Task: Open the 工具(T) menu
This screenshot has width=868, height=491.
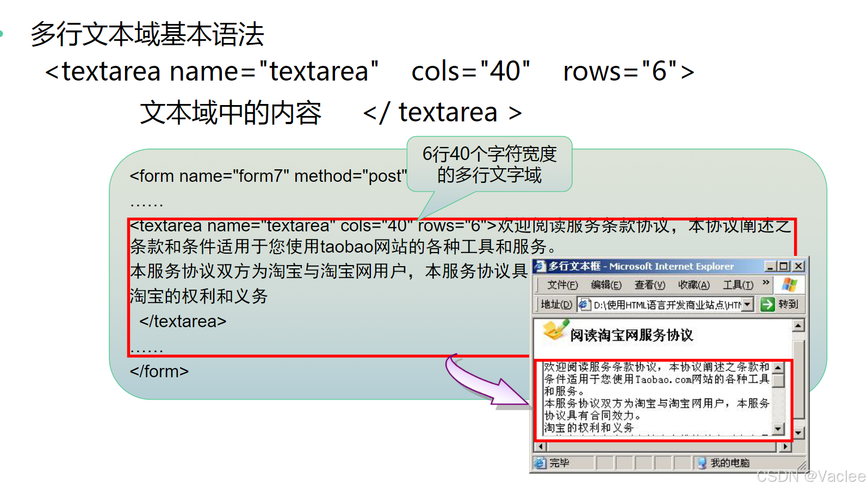Action: (738, 285)
